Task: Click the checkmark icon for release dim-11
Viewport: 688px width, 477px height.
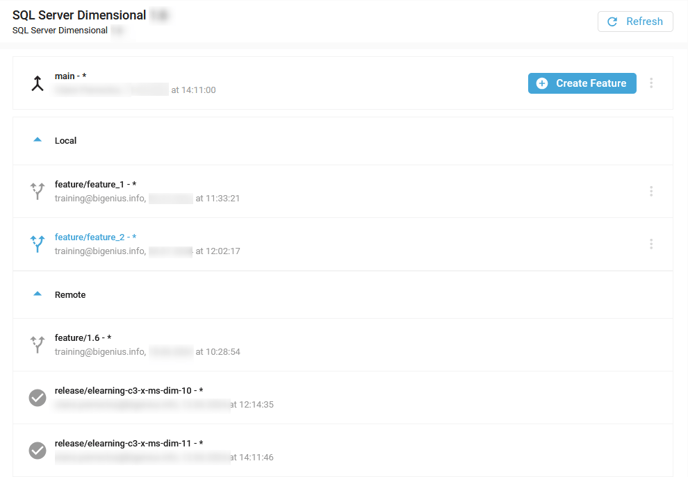Action: point(37,450)
